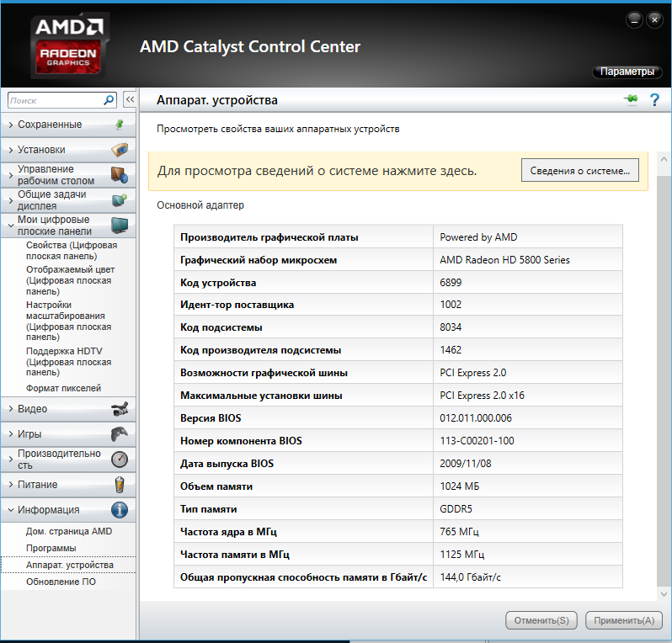Click the value AMD Radeon HD 5800 Series
This screenshot has height=643, width=672.
click(x=504, y=260)
